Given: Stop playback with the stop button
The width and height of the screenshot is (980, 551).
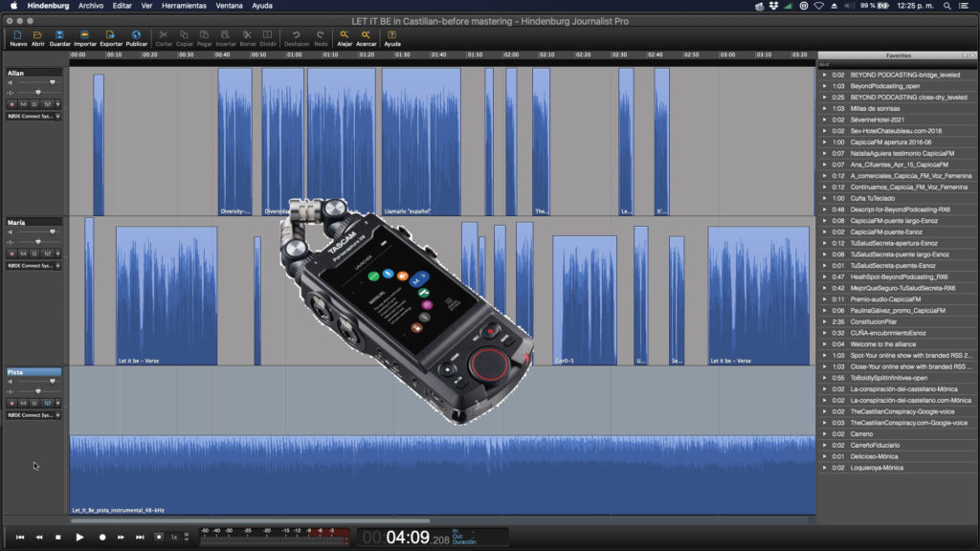Looking at the screenshot, I should (58, 538).
